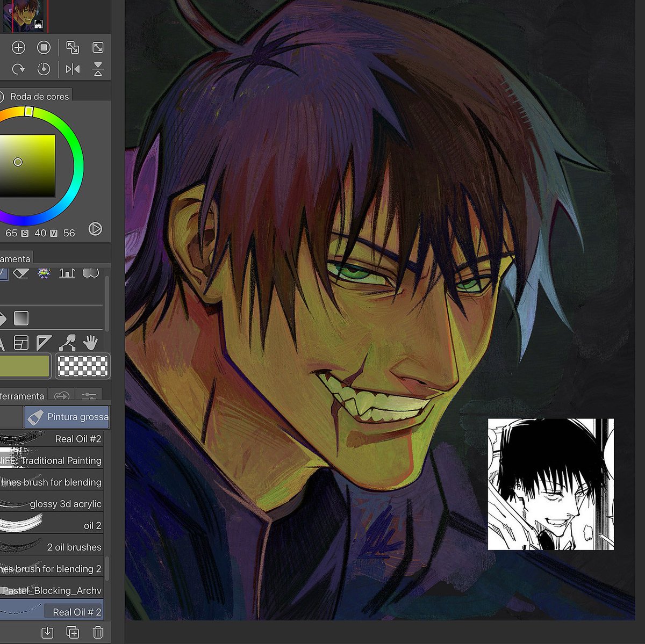The height and width of the screenshot is (644, 645).
Task: Toggle the S saturation label
Action: coord(25,233)
